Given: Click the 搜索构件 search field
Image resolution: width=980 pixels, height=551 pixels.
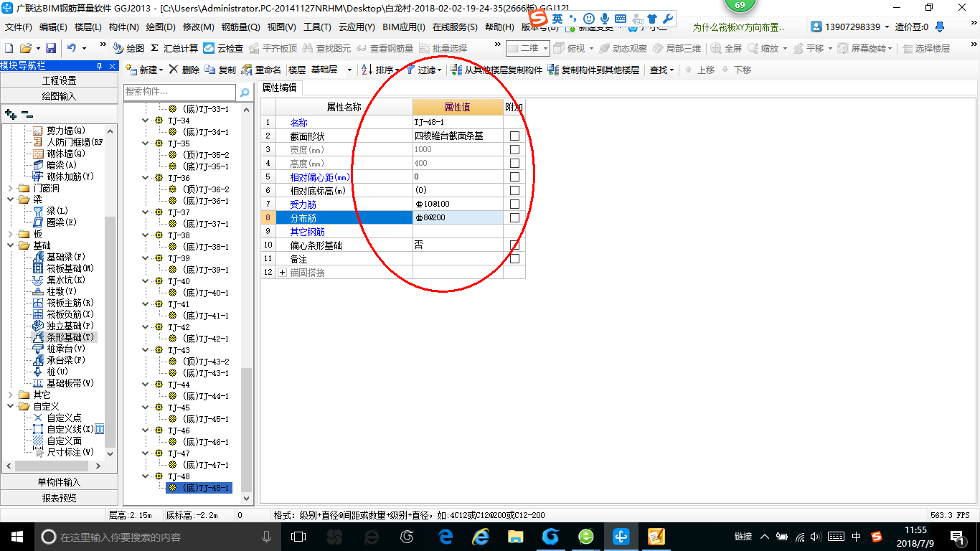Looking at the screenshot, I should pos(179,92).
